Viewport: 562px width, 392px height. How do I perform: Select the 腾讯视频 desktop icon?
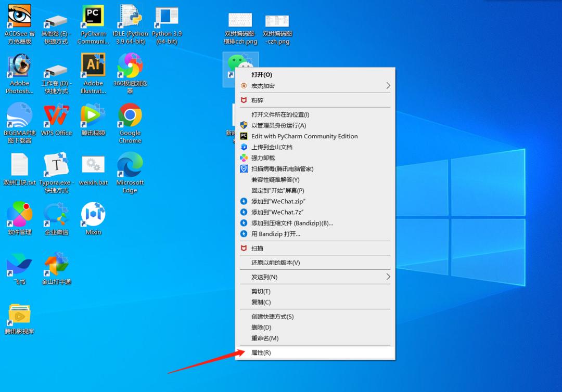pos(93,115)
